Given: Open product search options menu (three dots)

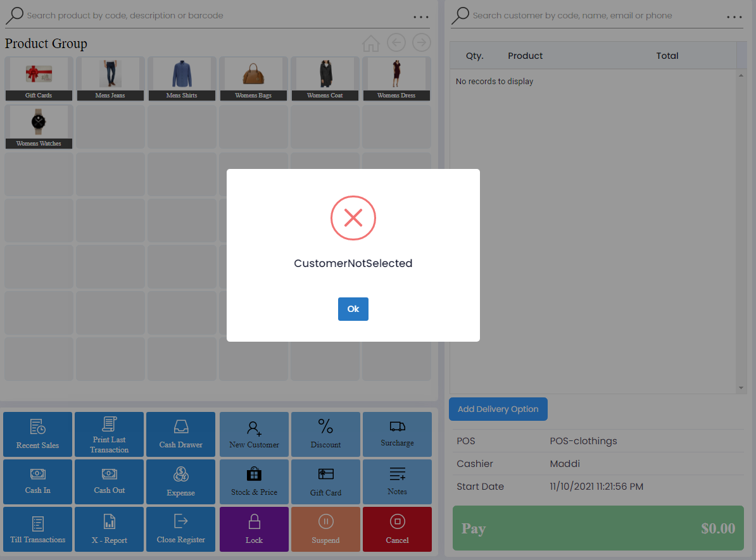Looking at the screenshot, I should 421,17.
